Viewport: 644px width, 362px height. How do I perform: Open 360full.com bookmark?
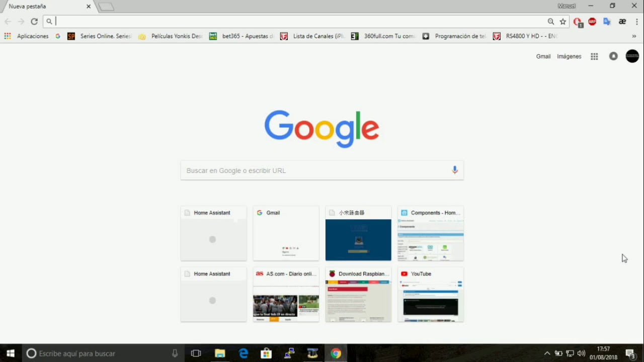(x=383, y=36)
